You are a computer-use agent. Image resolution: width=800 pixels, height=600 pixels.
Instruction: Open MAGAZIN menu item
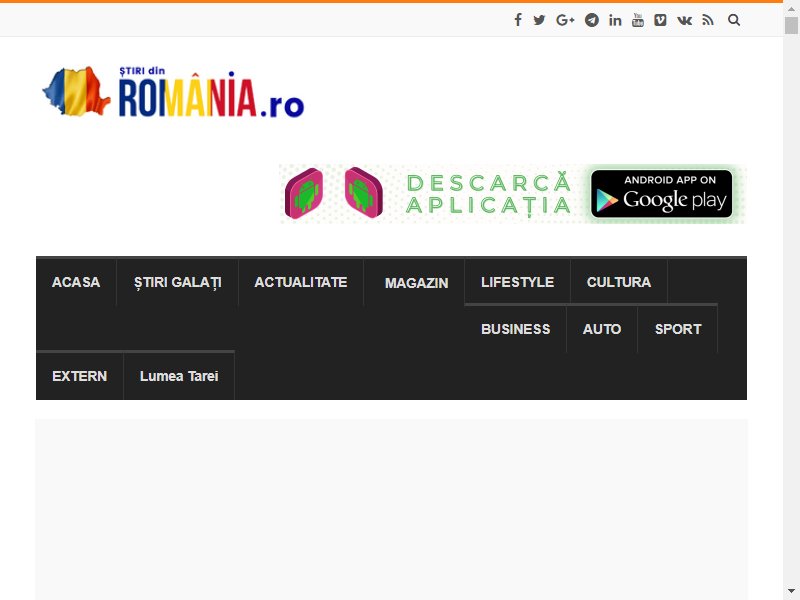(x=416, y=283)
